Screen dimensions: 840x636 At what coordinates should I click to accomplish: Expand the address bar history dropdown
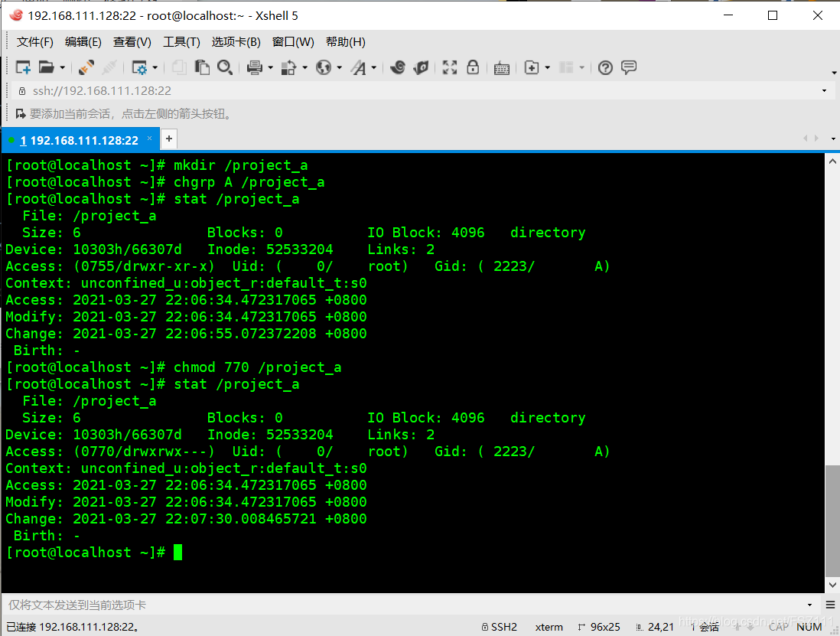(x=824, y=91)
